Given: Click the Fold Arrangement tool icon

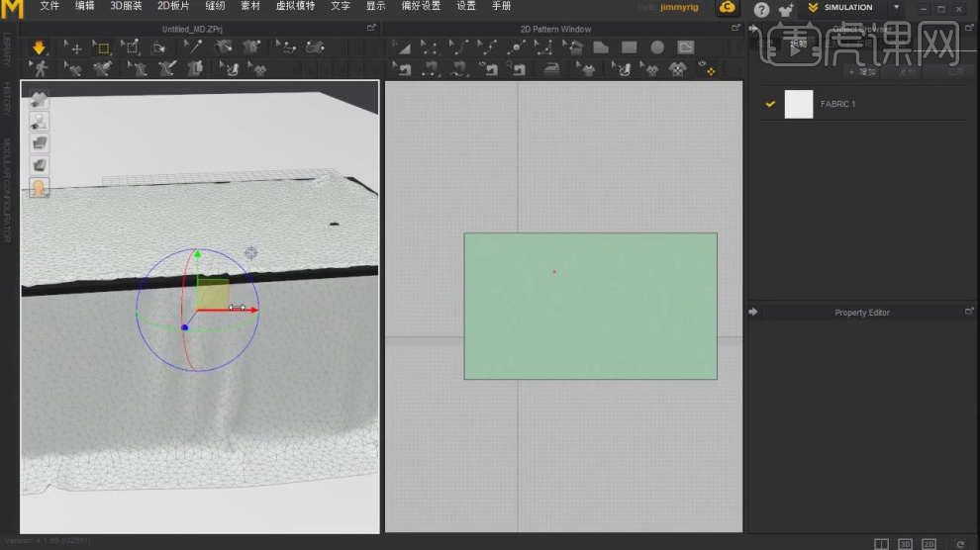Looking at the screenshot, I should pyautogui.click(x=158, y=47).
